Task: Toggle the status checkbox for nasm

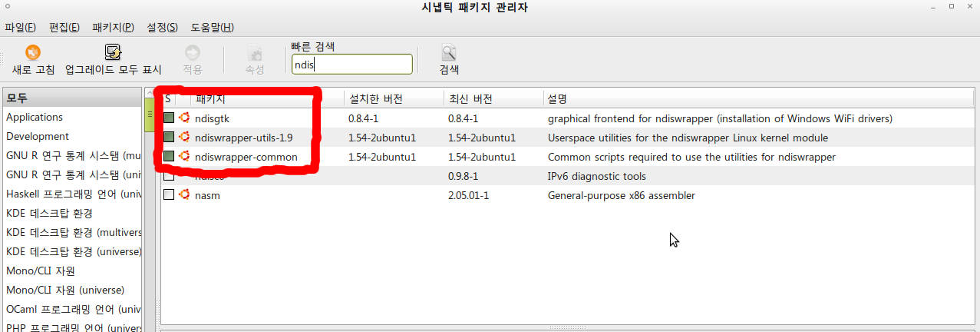Action: [x=169, y=195]
